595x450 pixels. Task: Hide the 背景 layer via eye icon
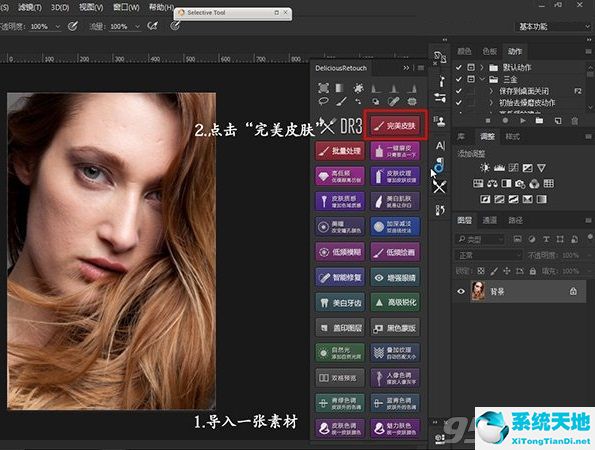461,291
